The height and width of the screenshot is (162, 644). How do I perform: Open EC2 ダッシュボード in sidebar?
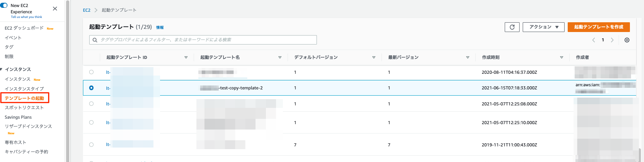[x=24, y=28]
